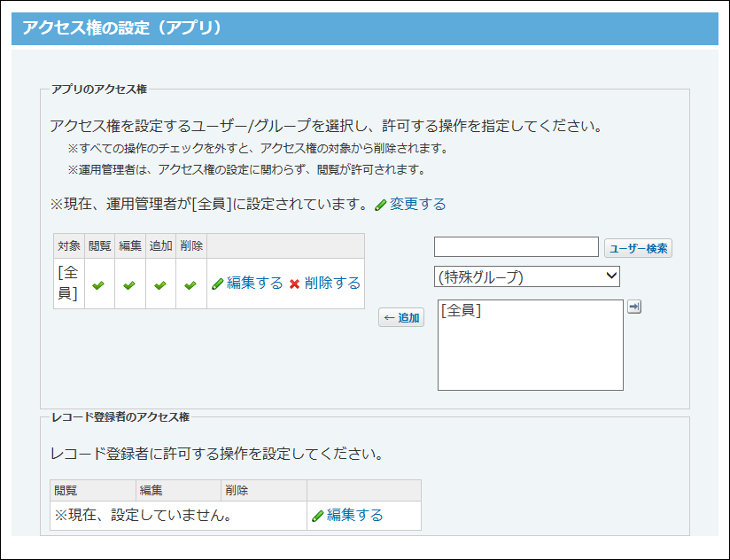Click the 対象 column header
This screenshot has height=560, width=730.
[x=69, y=245]
